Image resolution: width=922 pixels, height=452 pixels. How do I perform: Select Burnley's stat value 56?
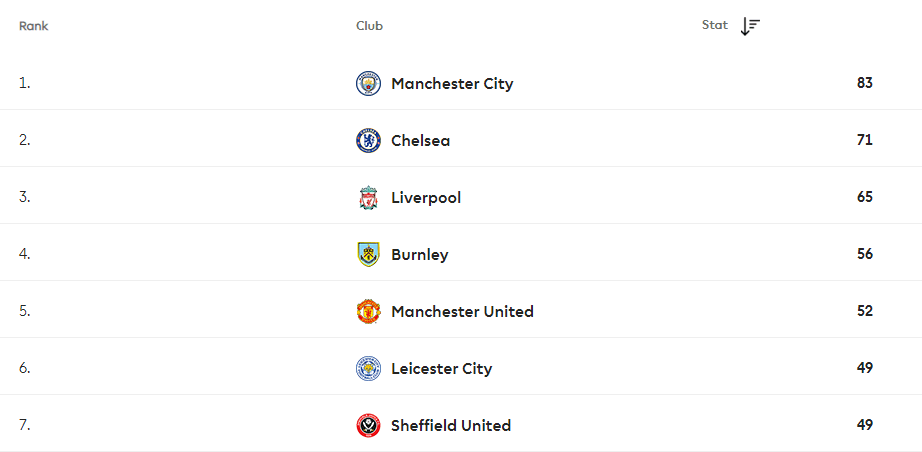pos(865,254)
